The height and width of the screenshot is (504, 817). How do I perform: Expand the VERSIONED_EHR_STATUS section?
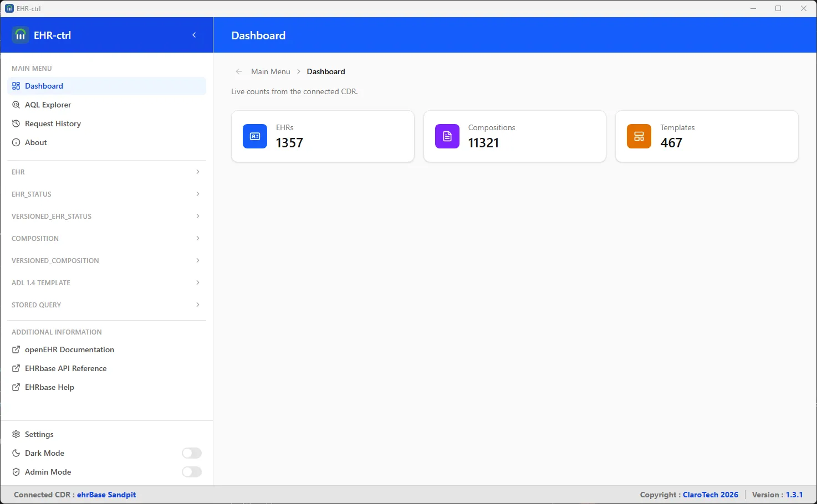coord(106,216)
